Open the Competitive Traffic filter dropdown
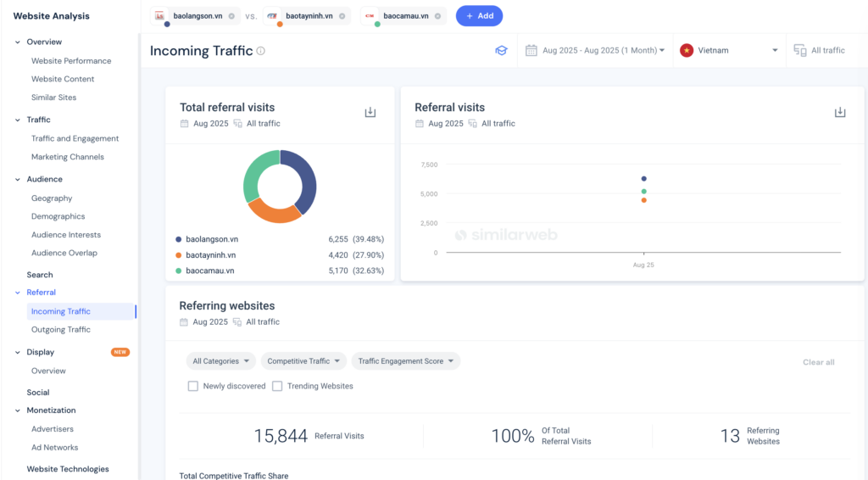The image size is (868, 480). point(303,361)
